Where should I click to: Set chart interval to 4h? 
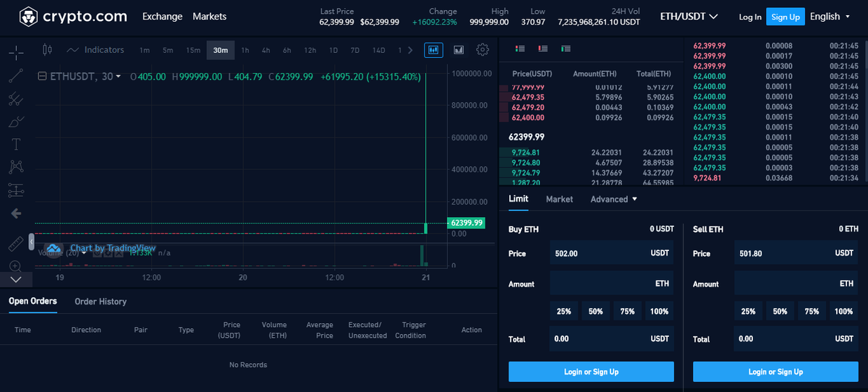point(266,50)
